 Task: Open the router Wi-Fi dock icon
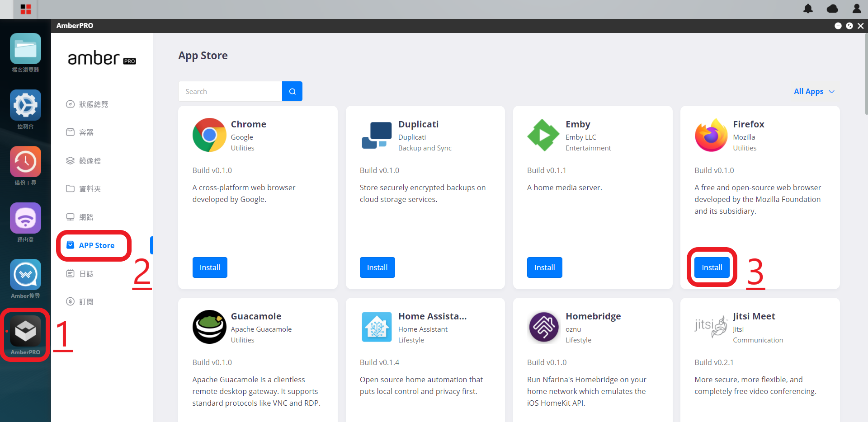point(25,218)
